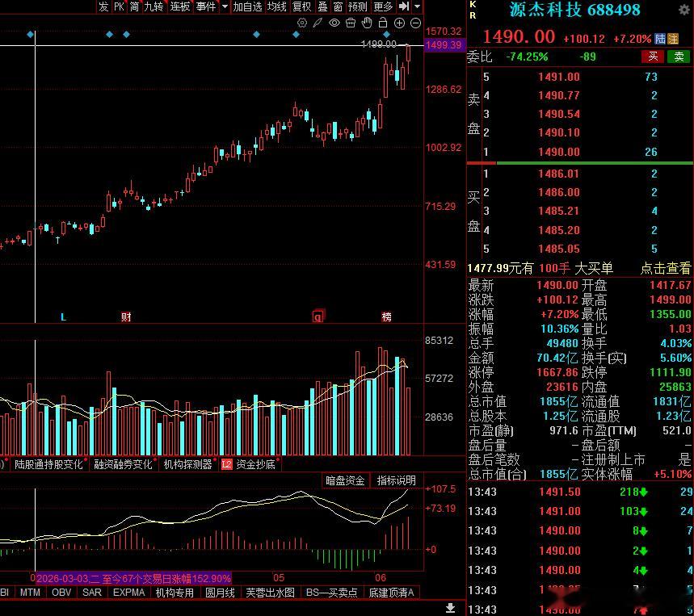Click the 陆 badge next to price change
694x616 pixels.
[x=660, y=39]
